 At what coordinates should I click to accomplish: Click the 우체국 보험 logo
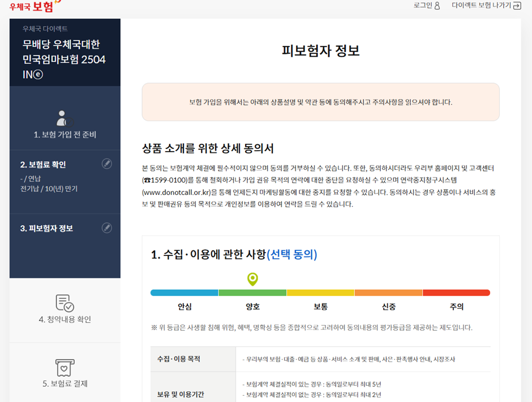[35, 6]
